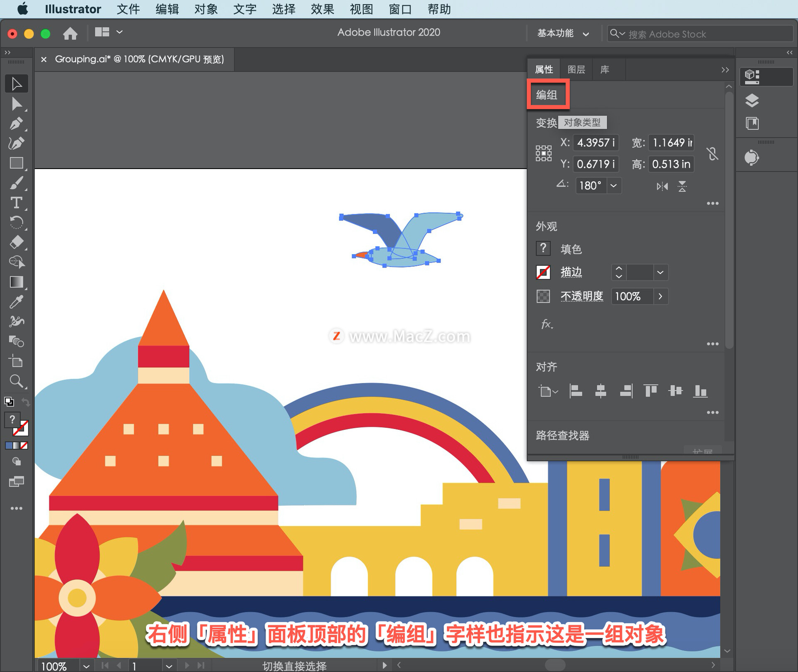798x672 pixels.
Task: Open the 不透明度 opacity options link
Action: click(x=582, y=297)
